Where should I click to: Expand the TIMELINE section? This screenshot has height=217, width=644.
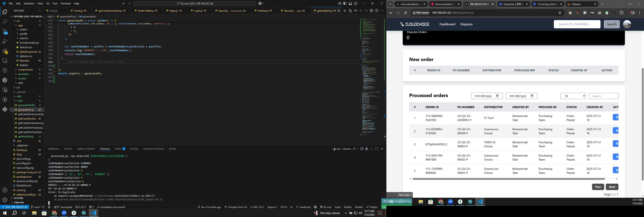(x=19, y=203)
